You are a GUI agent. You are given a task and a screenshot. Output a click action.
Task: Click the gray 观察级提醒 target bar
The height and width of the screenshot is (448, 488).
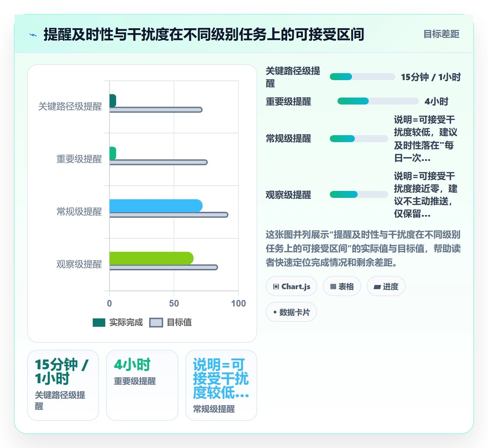pyautogui.click(x=163, y=268)
